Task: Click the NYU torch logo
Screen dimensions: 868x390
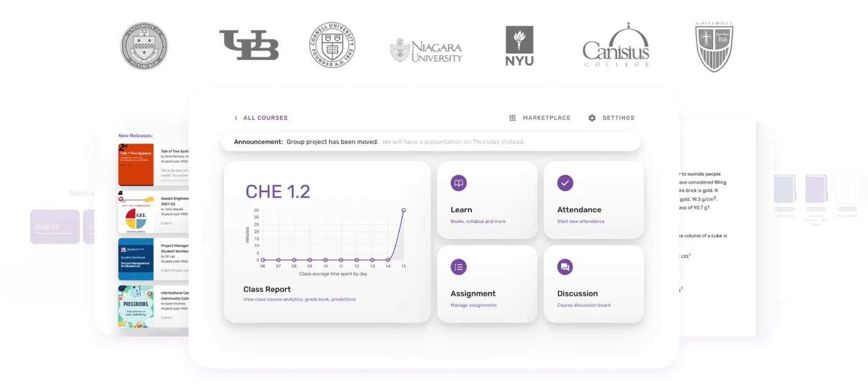Action: click(519, 46)
